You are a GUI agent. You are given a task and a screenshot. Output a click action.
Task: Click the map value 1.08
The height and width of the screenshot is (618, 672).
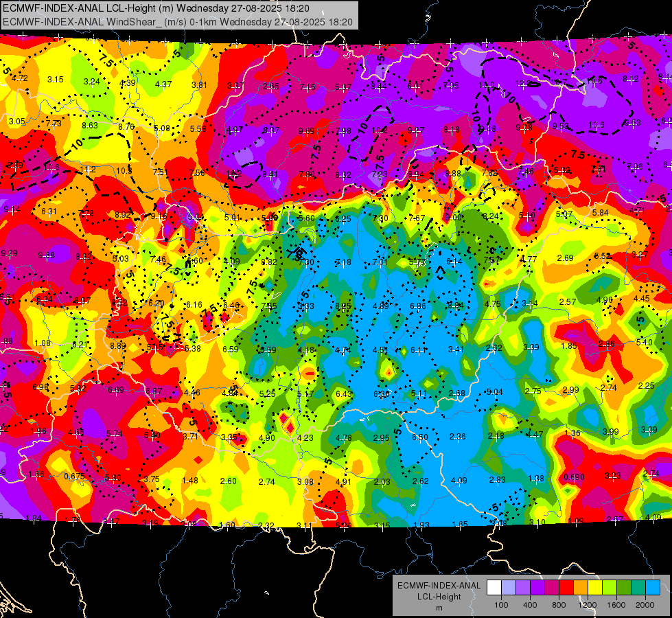click(43, 343)
